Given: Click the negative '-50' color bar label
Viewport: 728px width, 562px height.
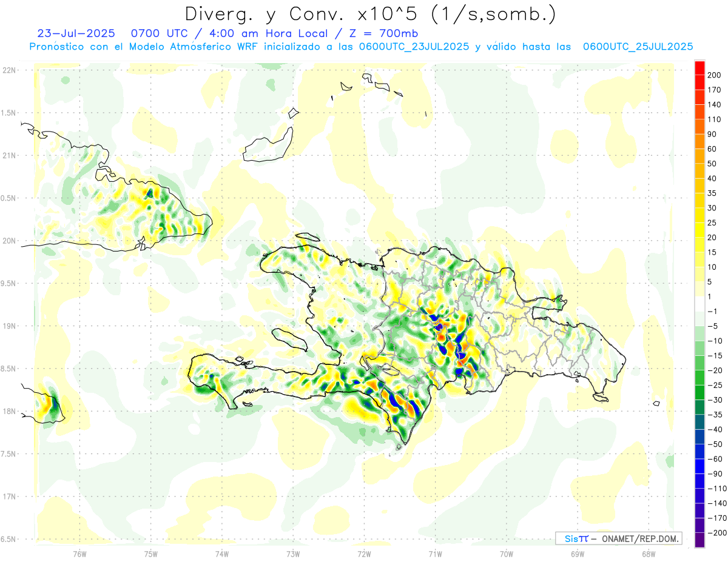Looking at the screenshot, I should 714,444.
